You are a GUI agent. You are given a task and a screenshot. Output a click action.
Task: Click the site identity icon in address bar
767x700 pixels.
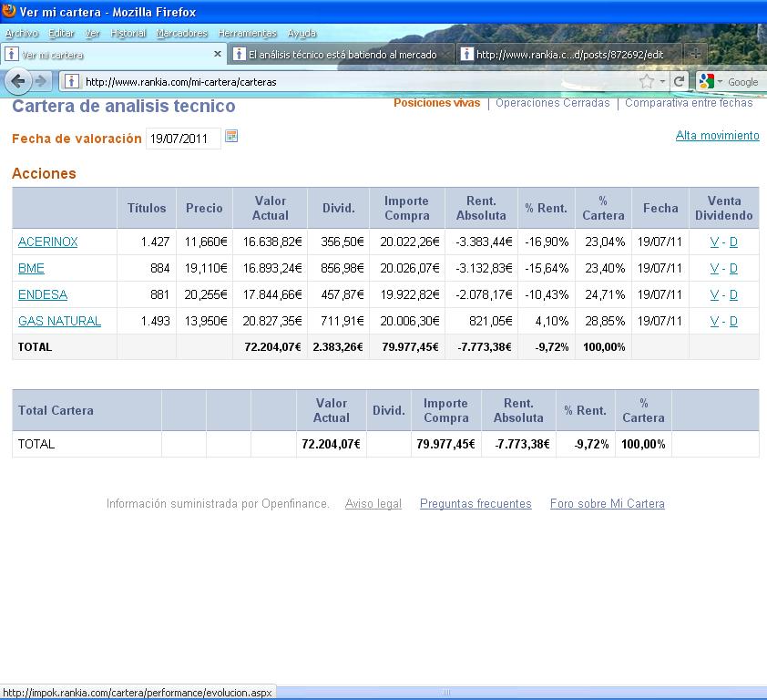[x=71, y=81]
